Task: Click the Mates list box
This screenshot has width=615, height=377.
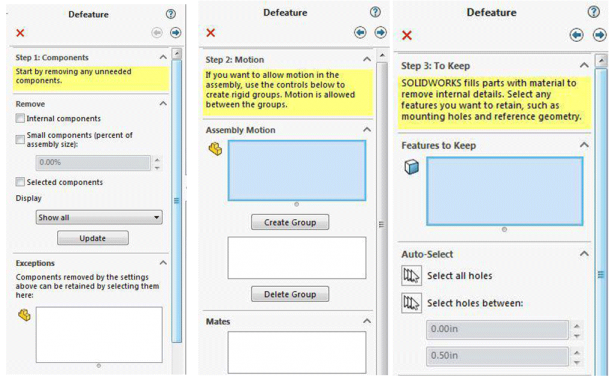Action: pos(297,352)
